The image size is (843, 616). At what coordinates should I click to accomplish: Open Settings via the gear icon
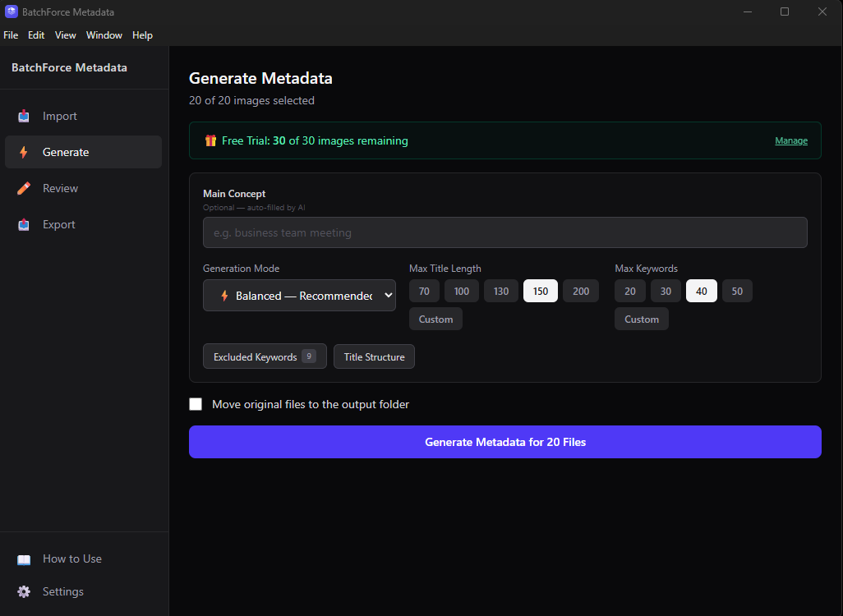pos(24,591)
